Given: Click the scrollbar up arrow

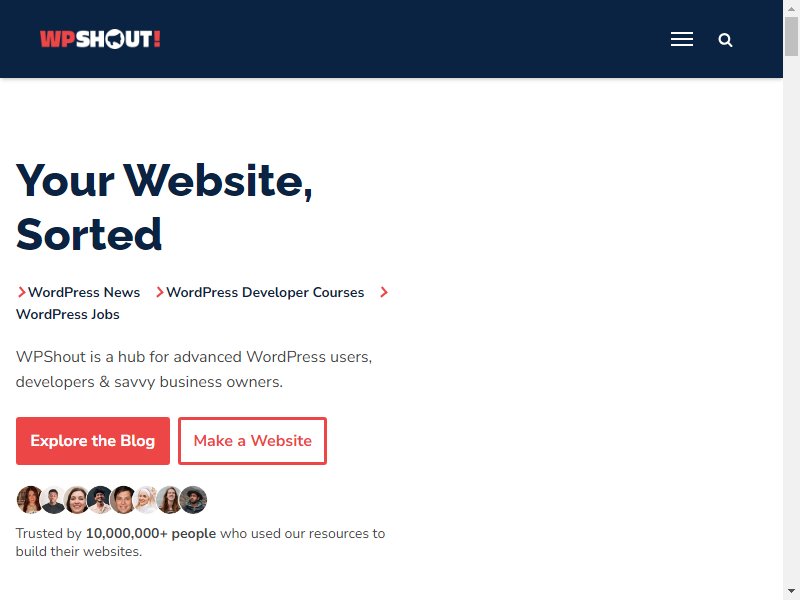Looking at the screenshot, I should (x=791, y=8).
